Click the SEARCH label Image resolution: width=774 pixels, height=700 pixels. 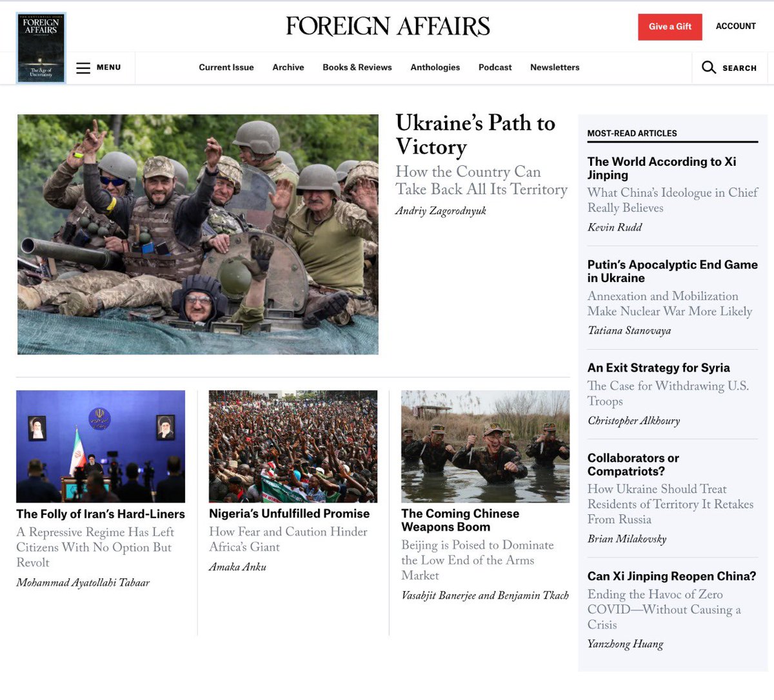pyautogui.click(x=739, y=68)
